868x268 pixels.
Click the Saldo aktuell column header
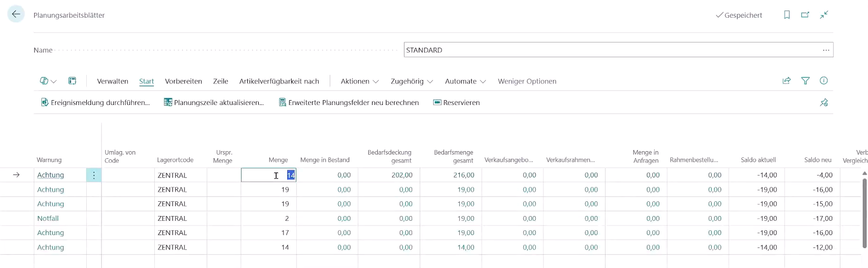(x=758, y=160)
